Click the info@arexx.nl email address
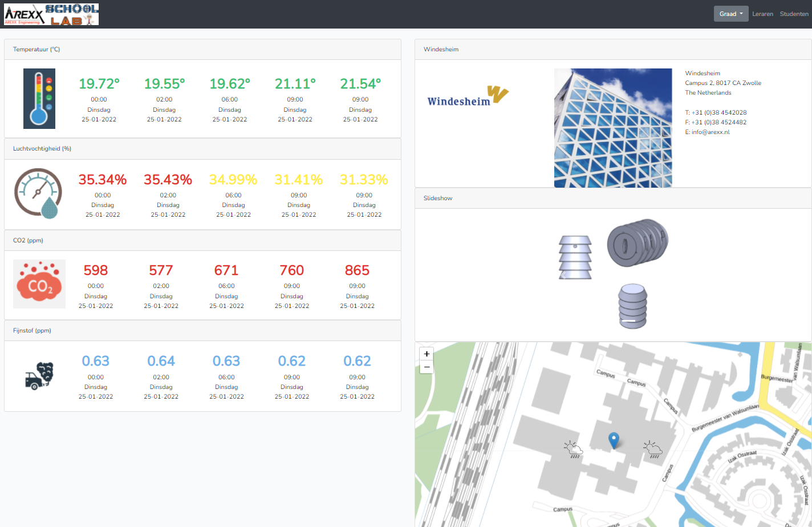Screen dimensions: 812x527 710,132
